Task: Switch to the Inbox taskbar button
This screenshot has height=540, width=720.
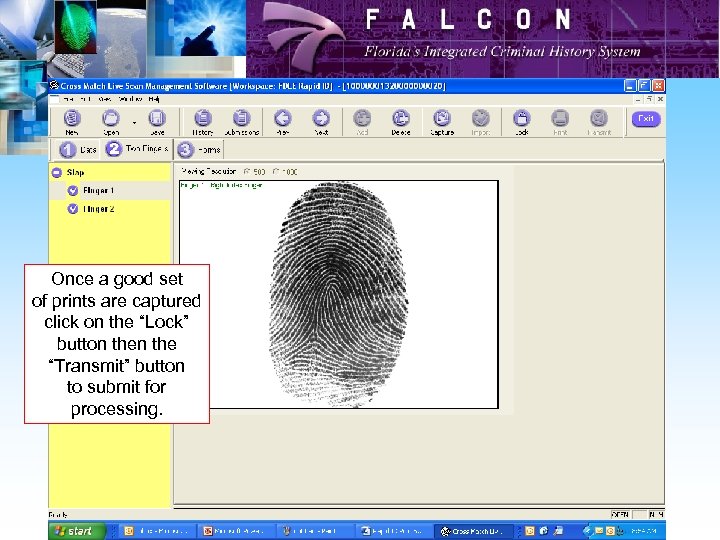Action: (158, 531)
